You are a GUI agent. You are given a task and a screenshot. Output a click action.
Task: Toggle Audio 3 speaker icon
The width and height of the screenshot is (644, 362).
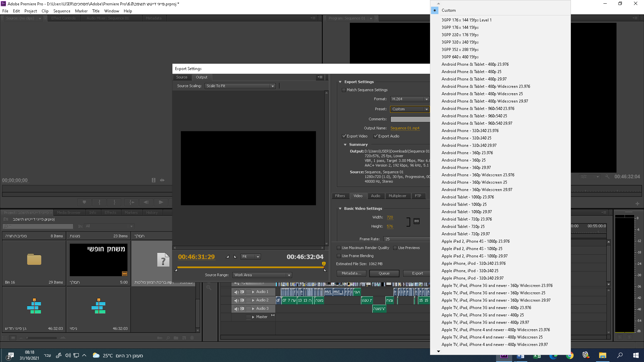coord(236,309)
